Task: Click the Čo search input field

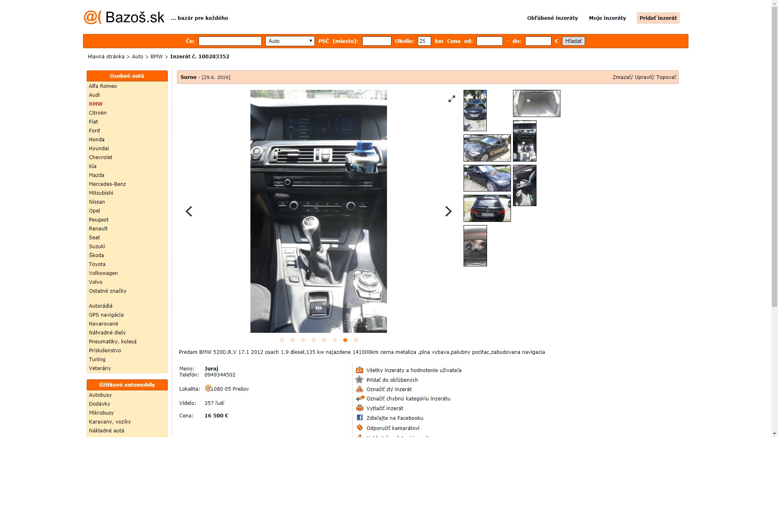Action: point(230,41)
